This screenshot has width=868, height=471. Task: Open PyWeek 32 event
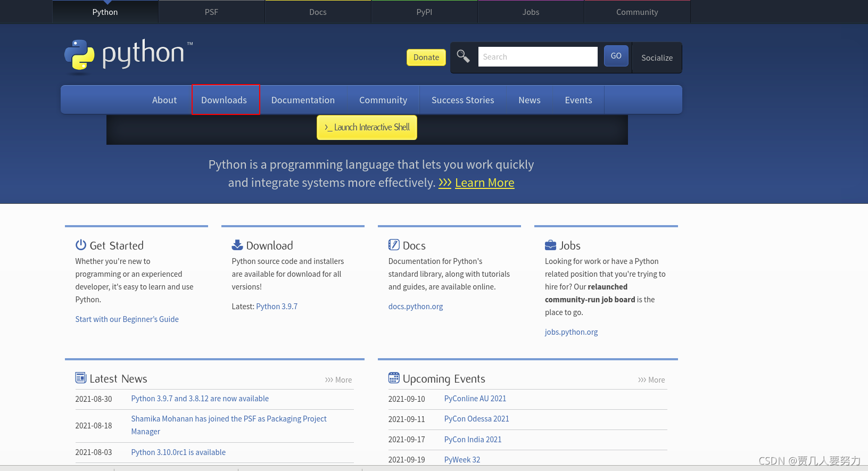coord(462,460)
